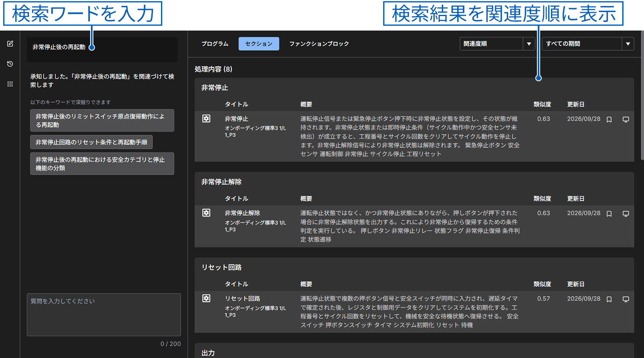Click the section icon beside リセット回路 row

pyautogui.click(x=206, y=298)
